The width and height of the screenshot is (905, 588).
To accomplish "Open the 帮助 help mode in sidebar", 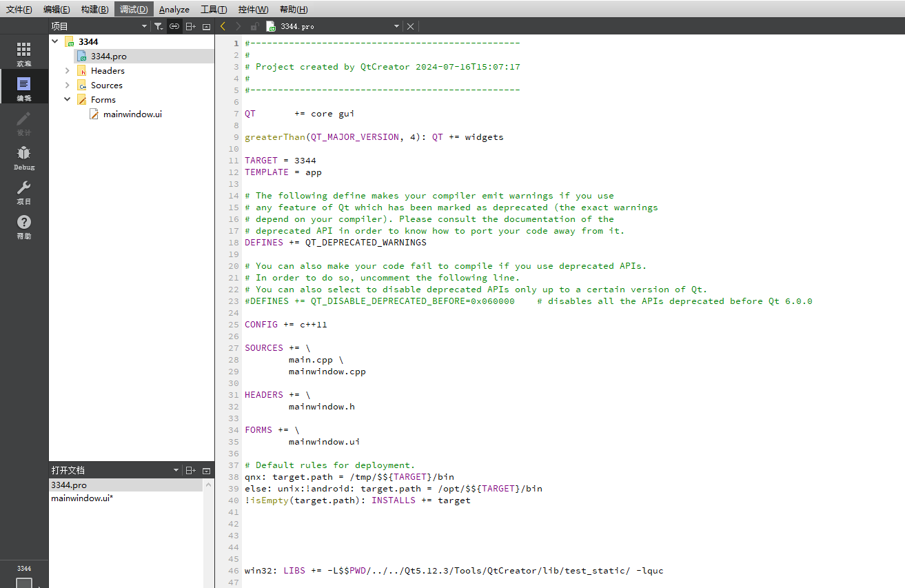I will click(x=24, y=227).
